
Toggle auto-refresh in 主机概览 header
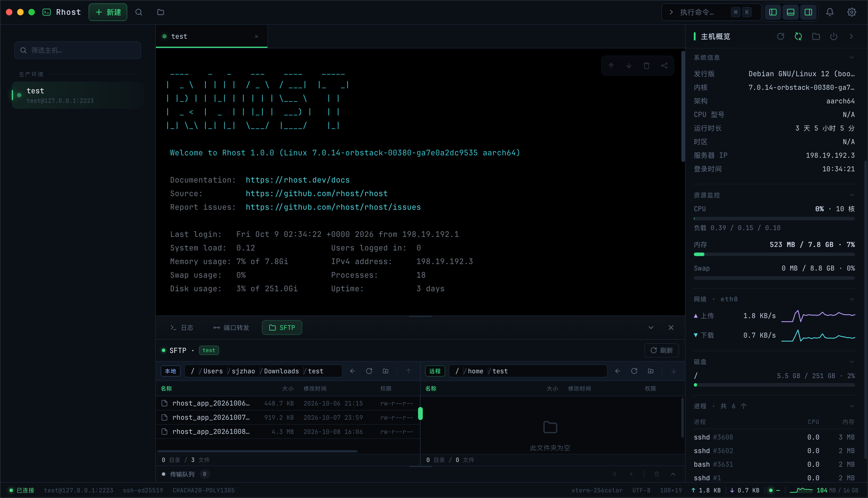click(x=798, y=36)
